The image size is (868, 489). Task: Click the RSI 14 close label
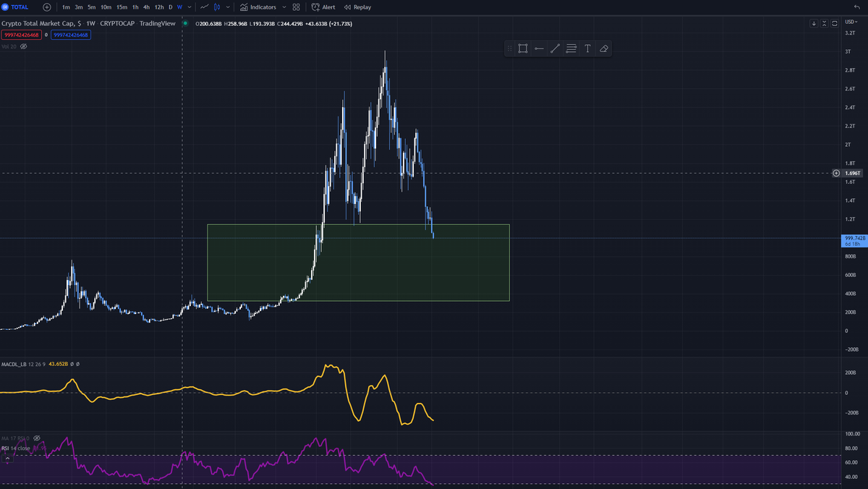click(x=16, y=448)
